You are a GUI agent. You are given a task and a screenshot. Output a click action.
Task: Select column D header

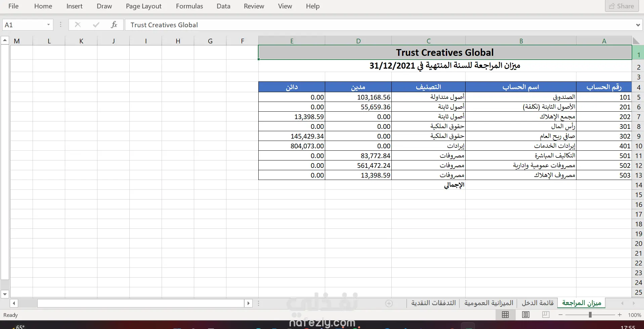tap(358, 41)
